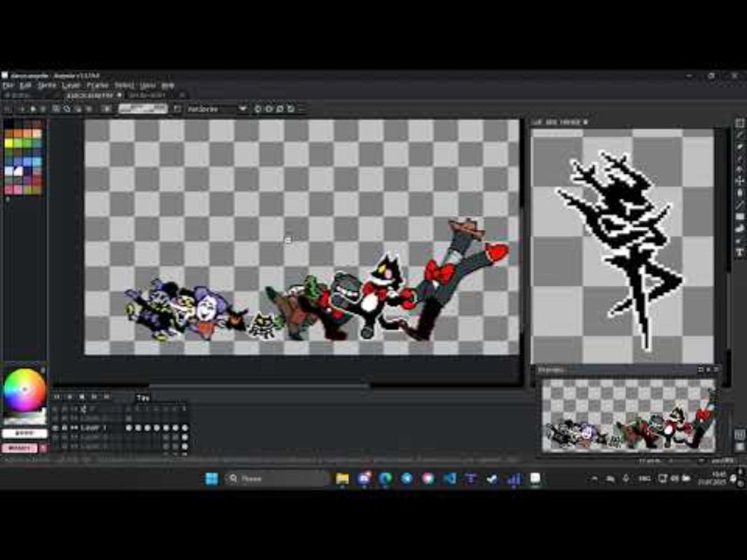The image size is (747, 560).
Task: Click the small icon beside background color field
Action: pyautogui.click(x=43, y=448)
